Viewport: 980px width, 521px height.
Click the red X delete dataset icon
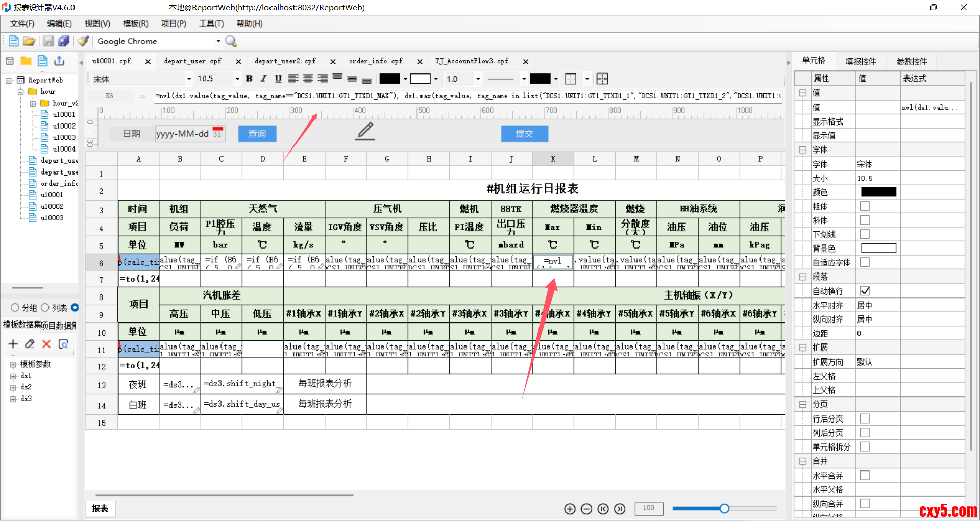[46, 344]
